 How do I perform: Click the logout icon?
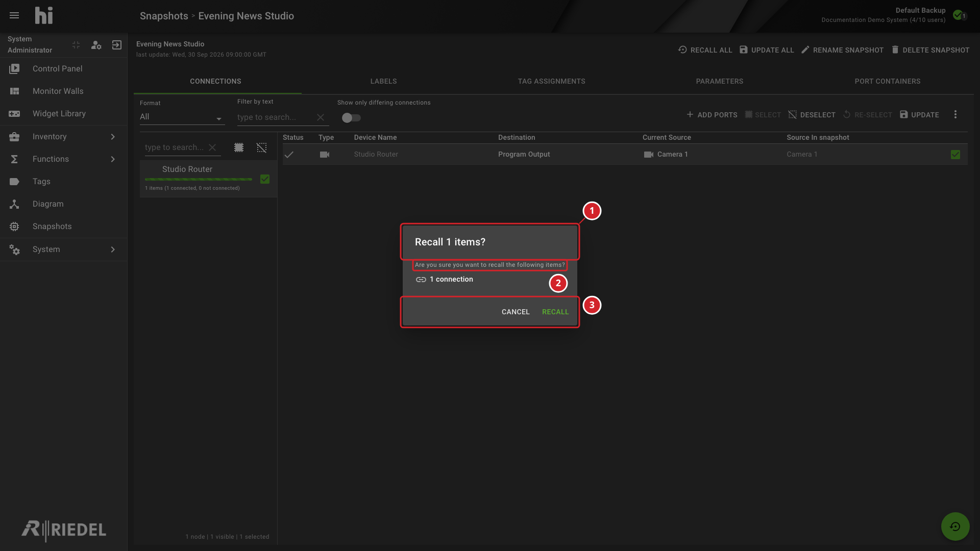point(117,45)
